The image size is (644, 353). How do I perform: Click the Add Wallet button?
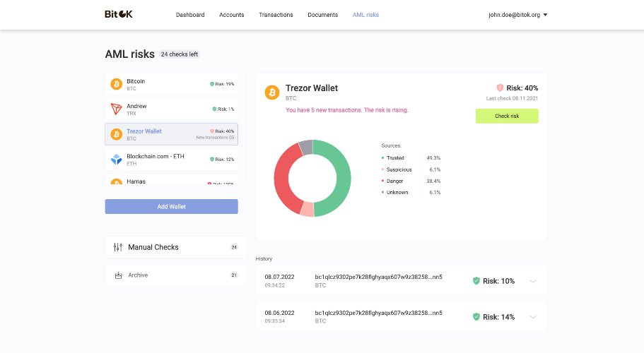171,207
